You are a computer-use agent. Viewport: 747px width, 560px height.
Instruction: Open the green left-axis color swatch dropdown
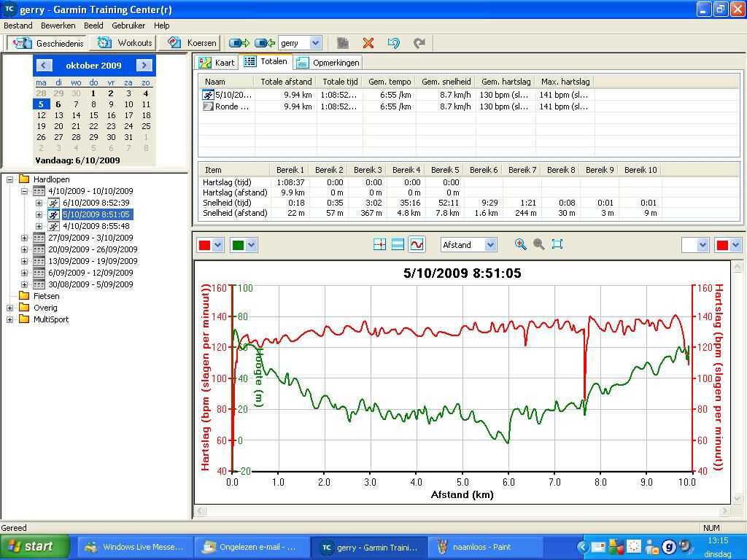252,245
